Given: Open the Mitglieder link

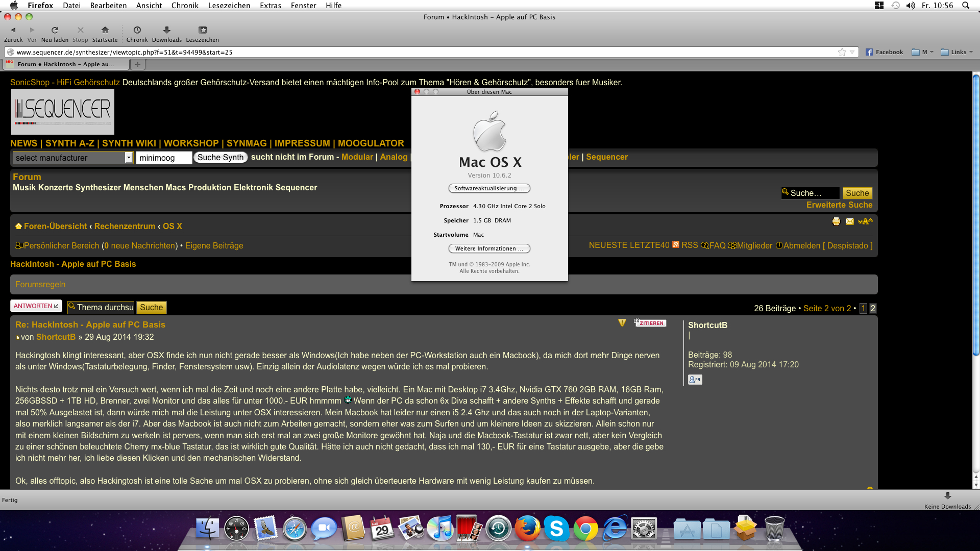Looking at the screenshot, I should pos(754,245).
